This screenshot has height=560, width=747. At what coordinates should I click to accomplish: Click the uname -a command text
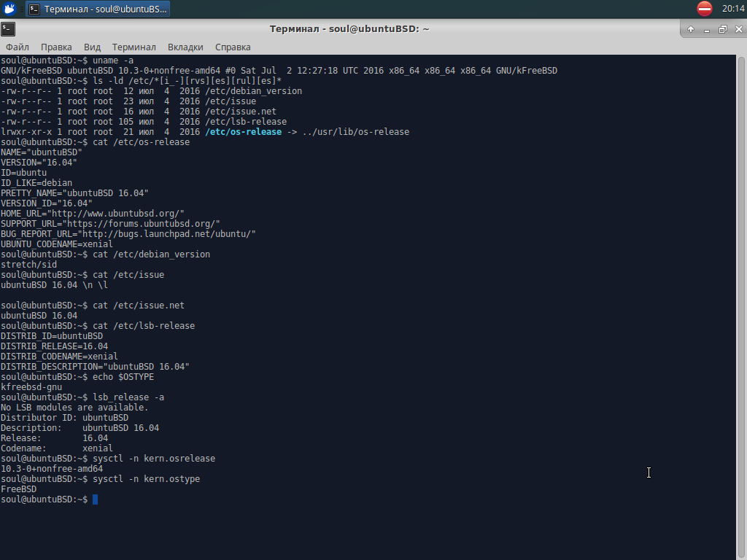113,61
